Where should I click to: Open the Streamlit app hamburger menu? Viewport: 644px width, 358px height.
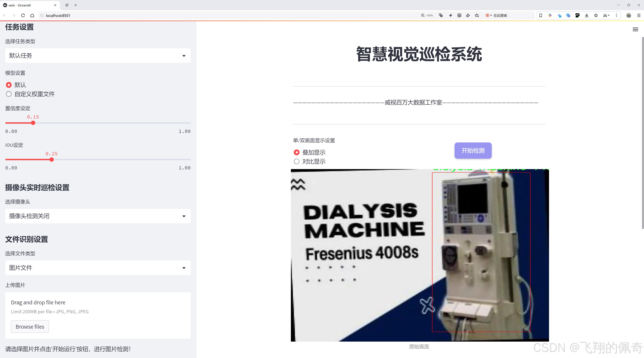click(635, 29)
